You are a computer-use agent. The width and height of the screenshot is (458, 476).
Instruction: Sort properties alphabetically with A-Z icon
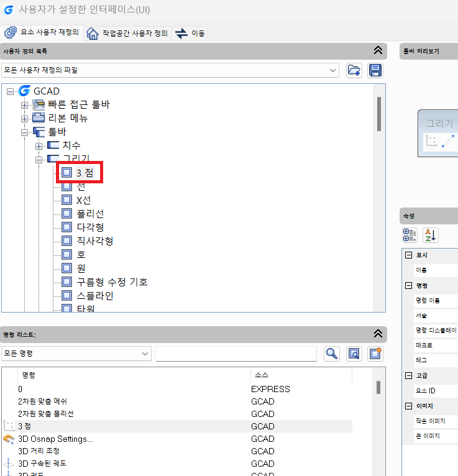[430, 235]
